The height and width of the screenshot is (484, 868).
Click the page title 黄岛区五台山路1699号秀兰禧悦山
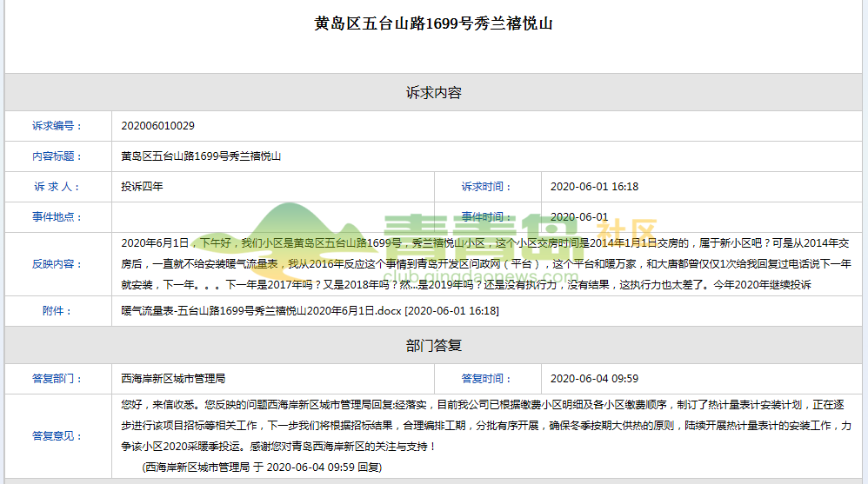coord(433,23)
